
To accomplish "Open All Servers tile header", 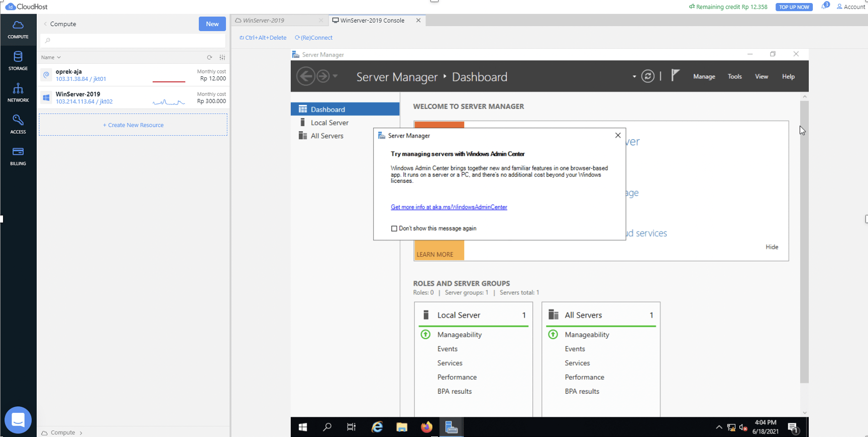I will (x=601, y=315).
